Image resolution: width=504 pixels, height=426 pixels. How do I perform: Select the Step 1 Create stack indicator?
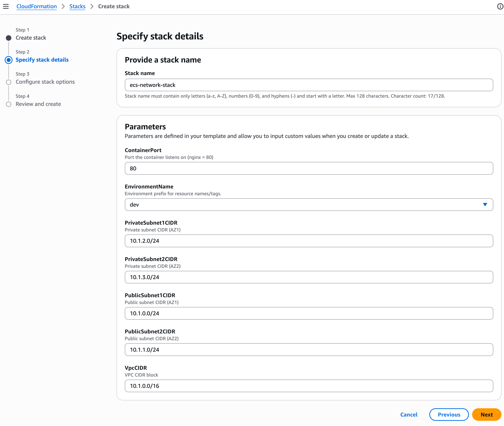coord(9,38)
